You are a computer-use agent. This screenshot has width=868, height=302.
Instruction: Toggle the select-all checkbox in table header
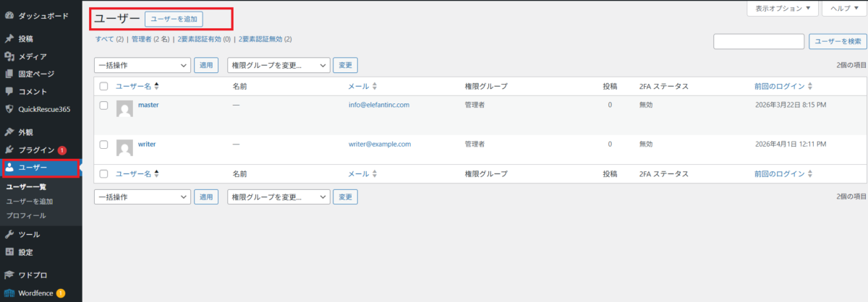click(x=103, y=86)
